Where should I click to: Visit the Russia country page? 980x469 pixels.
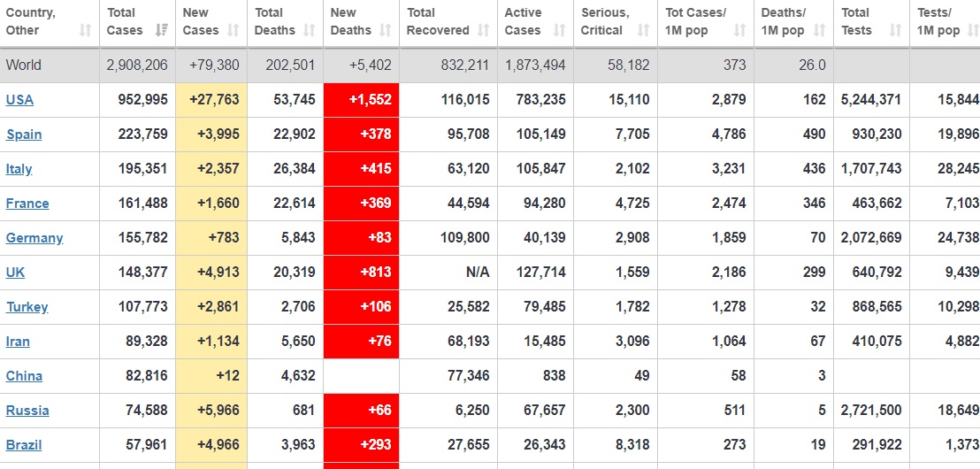27,411
